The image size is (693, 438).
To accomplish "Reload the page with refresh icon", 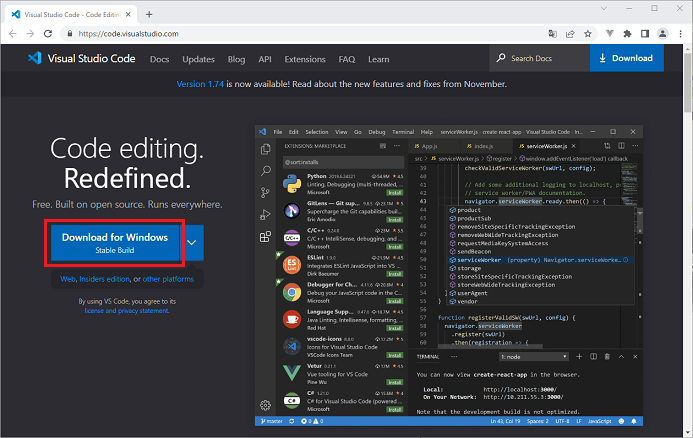I will coord(48,34).
